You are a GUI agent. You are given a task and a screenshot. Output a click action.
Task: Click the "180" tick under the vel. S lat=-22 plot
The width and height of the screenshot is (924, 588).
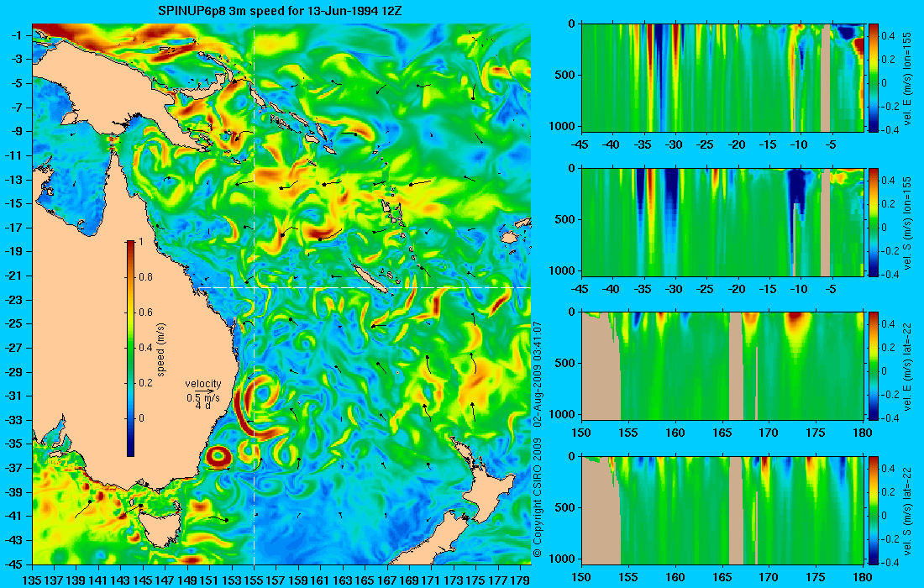(862, 577)
